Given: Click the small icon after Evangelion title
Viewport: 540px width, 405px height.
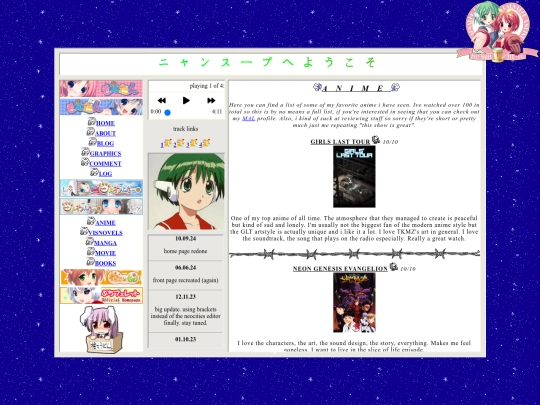Looking at the screenshot, I should point(393,267).
